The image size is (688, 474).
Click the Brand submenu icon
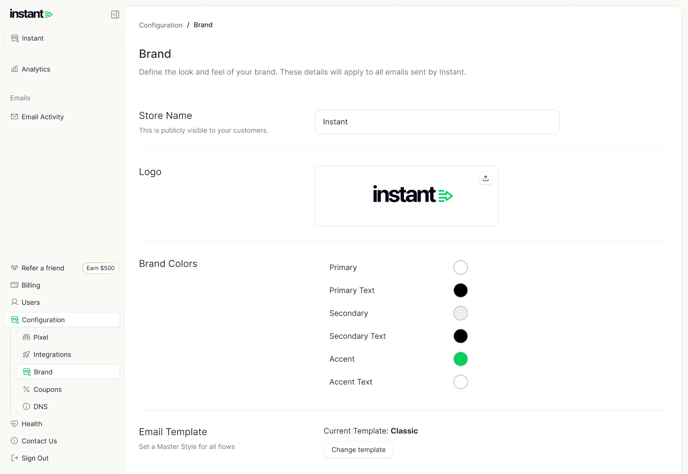[26, 372]
